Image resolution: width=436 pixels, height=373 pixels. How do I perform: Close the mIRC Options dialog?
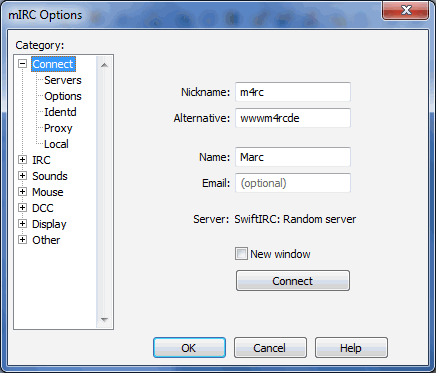tap(405, 11)
